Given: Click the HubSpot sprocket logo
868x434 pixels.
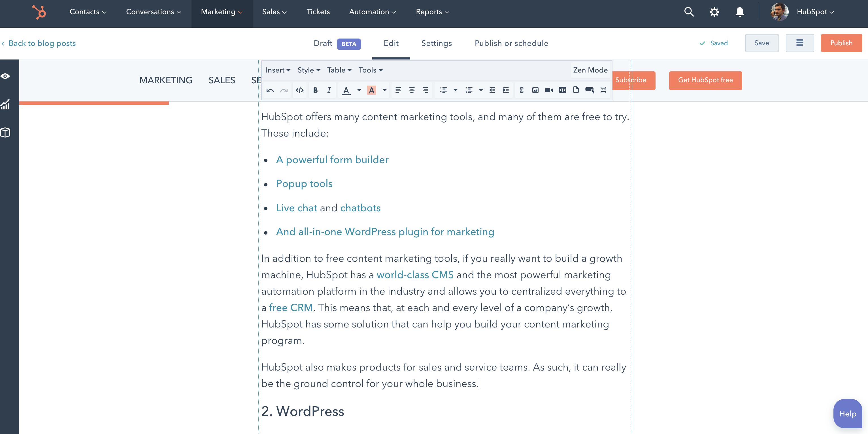Looking at the screenshot, I should [39, 12].
